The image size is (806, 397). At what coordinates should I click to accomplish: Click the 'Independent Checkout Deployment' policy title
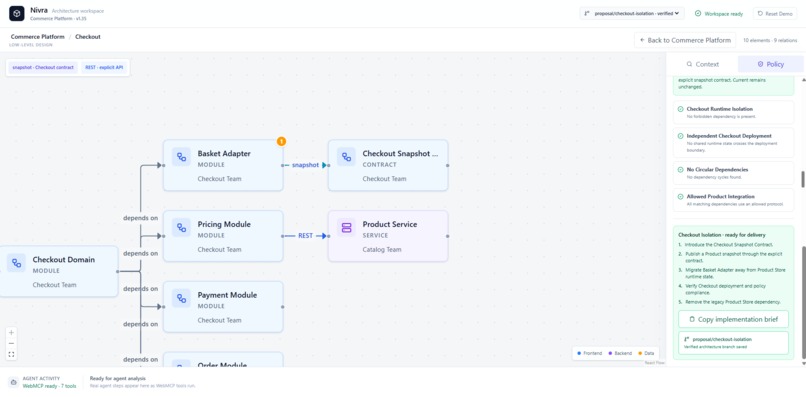[729, 136]
